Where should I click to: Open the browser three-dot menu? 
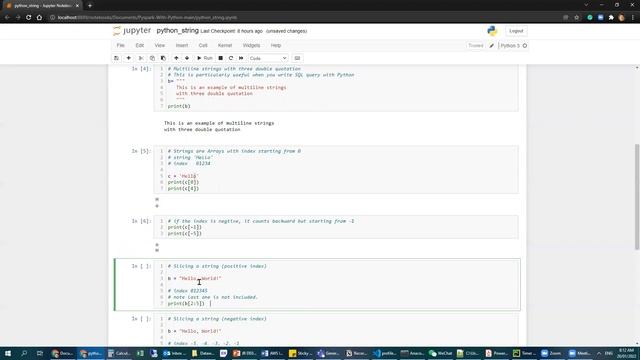(633, 18)
